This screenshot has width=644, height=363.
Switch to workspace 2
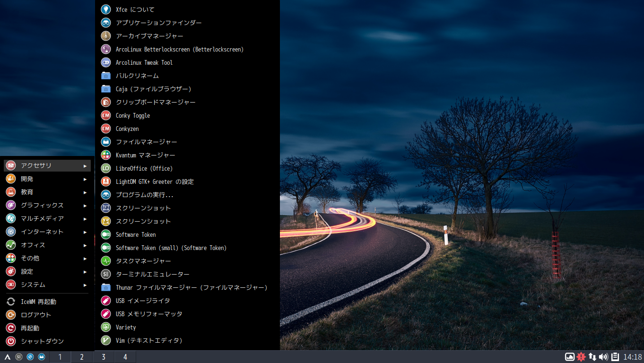click(x=82, y=357)
